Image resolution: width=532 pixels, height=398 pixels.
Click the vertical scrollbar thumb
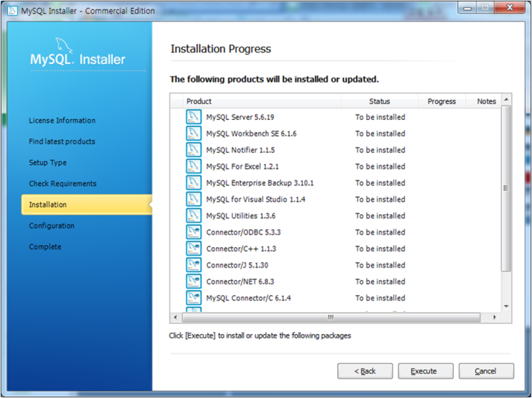point(506,188)
